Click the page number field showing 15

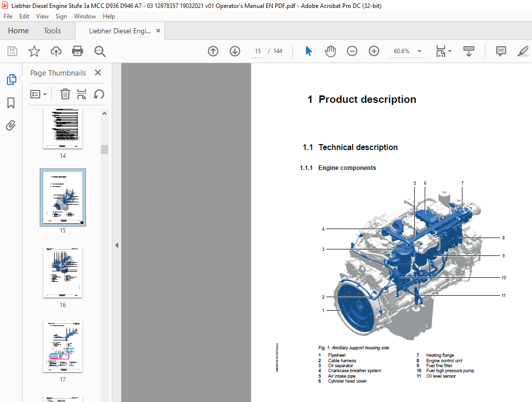tap(258, 51)
